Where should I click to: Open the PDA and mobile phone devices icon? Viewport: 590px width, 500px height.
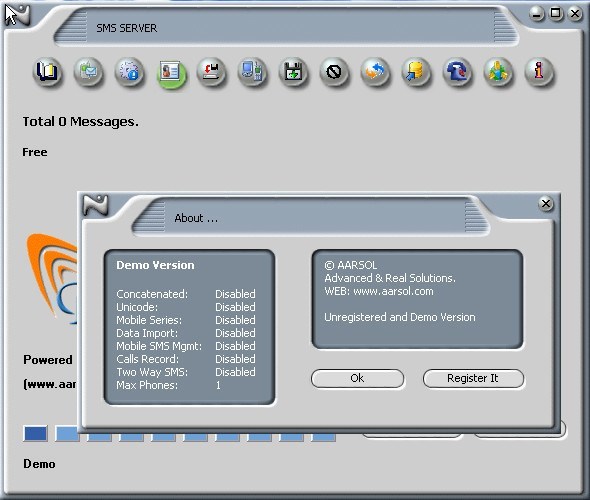(x=252, y=72)
